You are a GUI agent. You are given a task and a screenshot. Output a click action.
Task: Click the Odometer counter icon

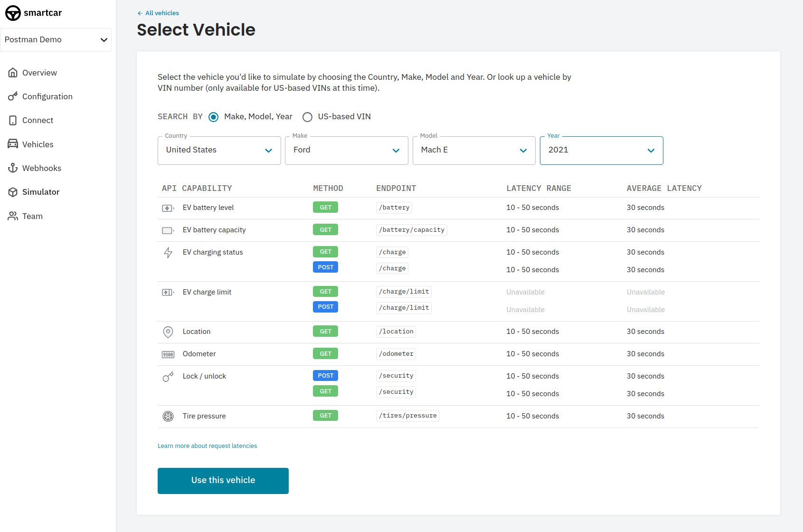(x=168, y=354)
